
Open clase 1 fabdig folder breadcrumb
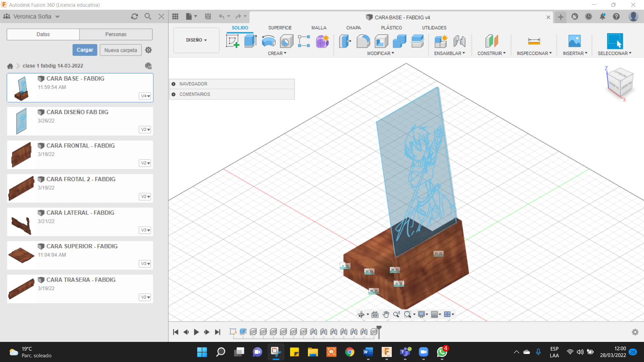click(53, 66)
